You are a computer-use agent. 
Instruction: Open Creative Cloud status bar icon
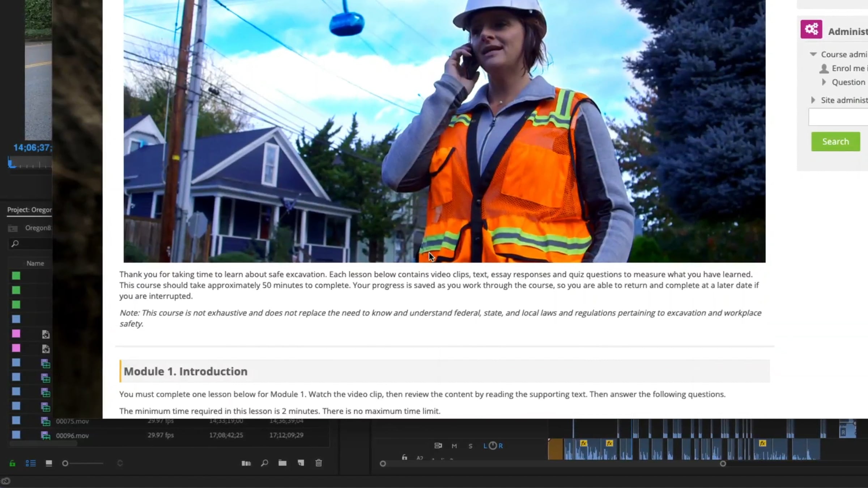pos(6,481)
